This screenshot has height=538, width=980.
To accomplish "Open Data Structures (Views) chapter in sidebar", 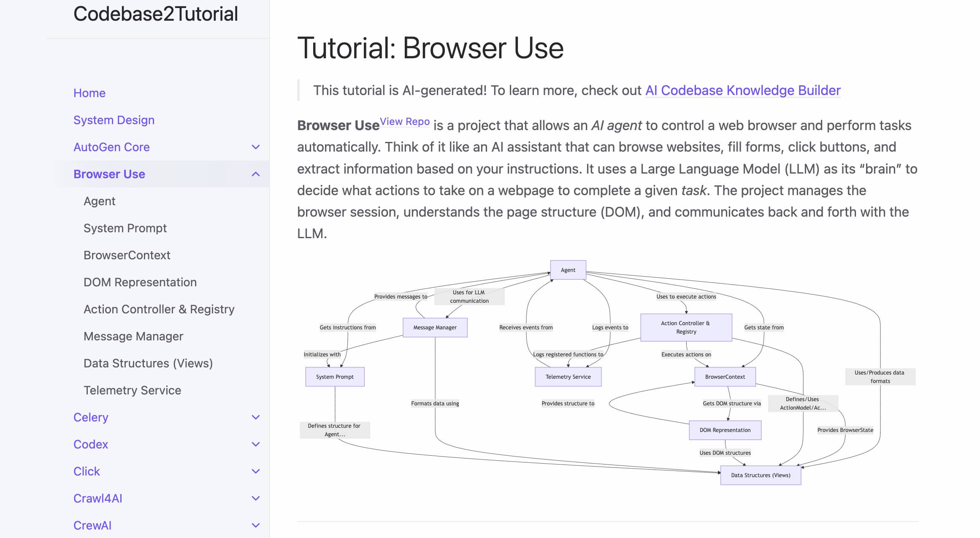I will coord(148,363).
